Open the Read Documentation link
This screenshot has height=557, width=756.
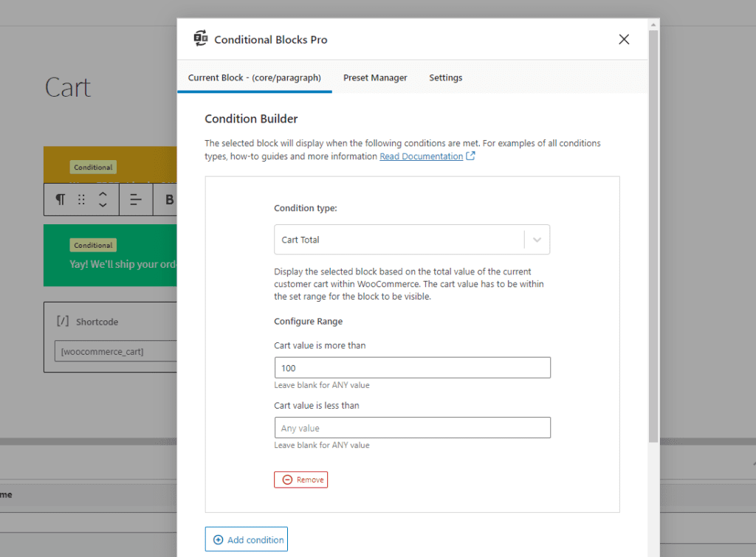[422, 156]
